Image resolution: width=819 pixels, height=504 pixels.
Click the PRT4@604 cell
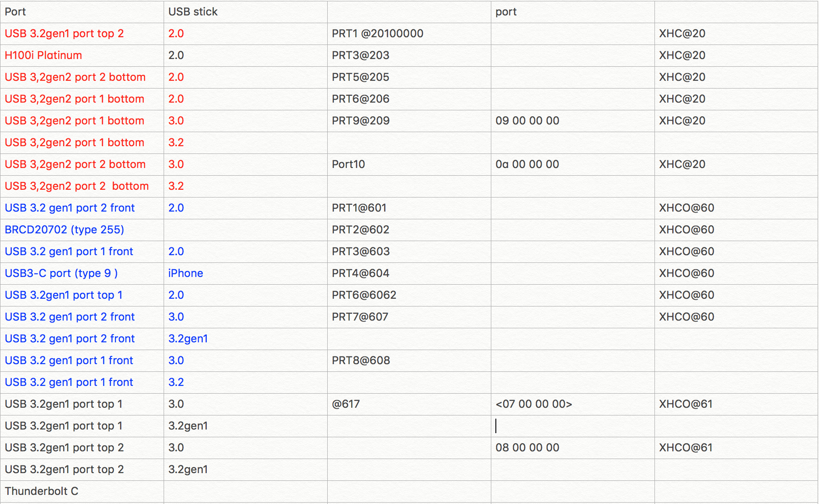click(x=360, y=273)
